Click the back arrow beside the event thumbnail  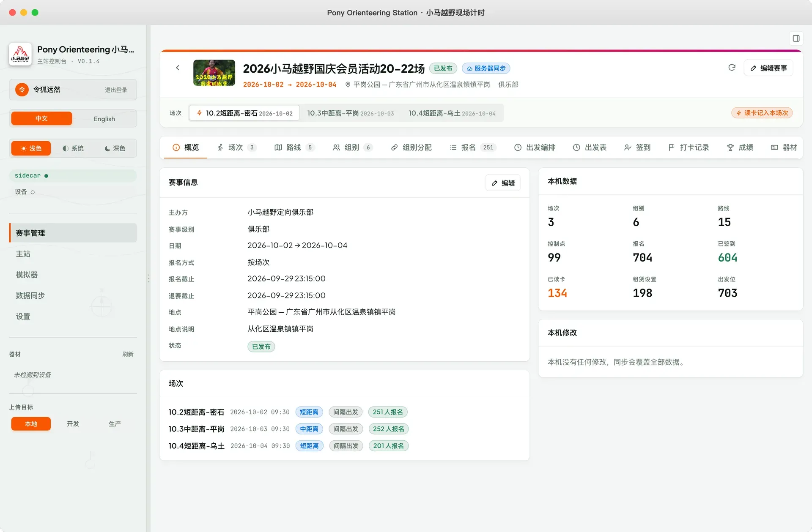click(x=178, y=68)
